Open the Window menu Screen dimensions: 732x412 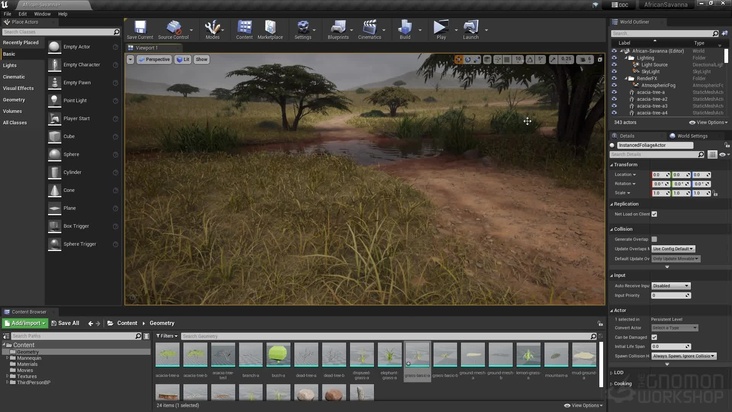point(42,14)
